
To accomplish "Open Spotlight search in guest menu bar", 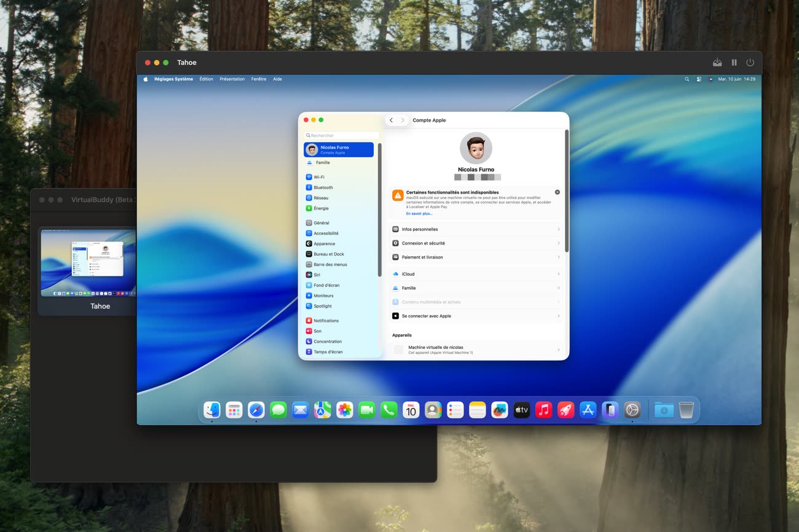I will pos(687,79).
